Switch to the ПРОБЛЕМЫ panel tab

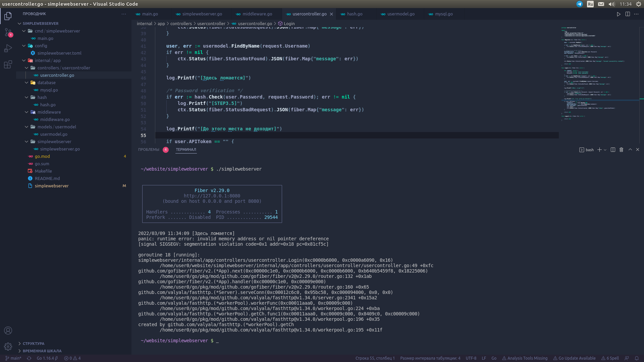(x=149, y=150)
